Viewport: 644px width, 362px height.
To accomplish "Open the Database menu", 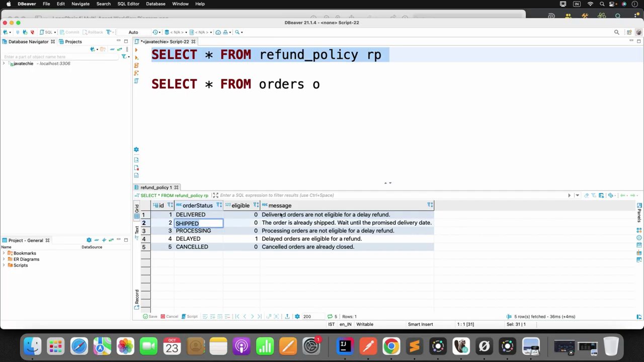I will 155,4.
